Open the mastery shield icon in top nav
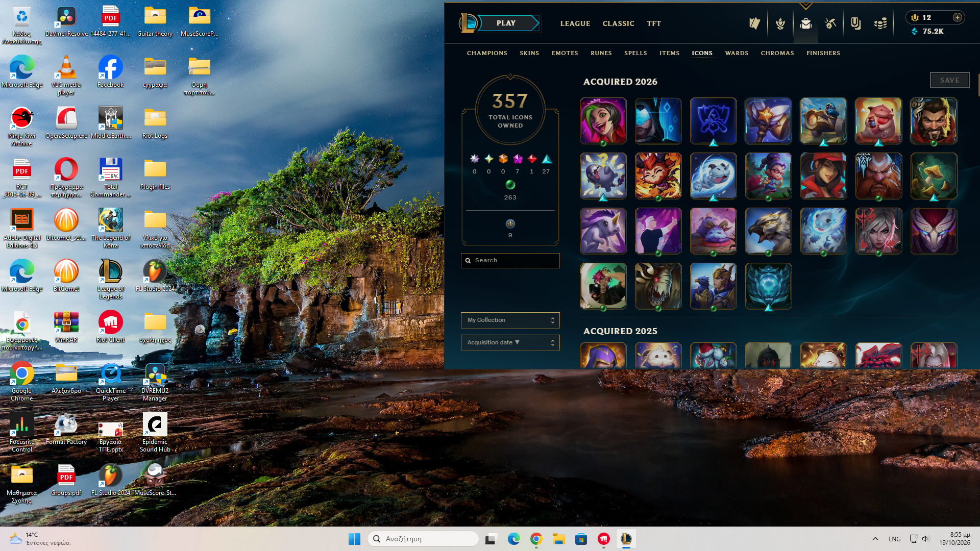This screenshot has height=551, width=980. [856, 23]
